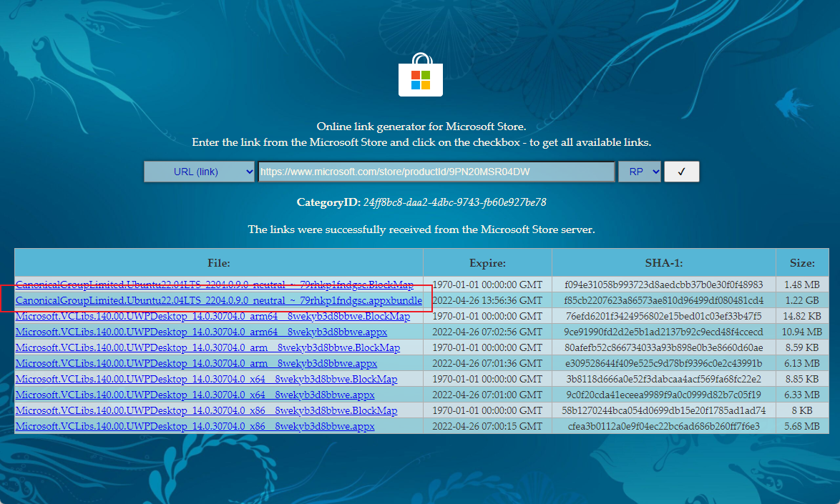Download VCLibs arm appx package
The width and height of the screenshot is (840, 504).
196,364
